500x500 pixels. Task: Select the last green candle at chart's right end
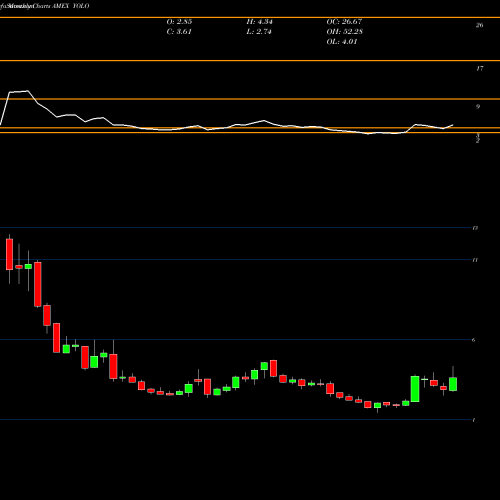click(x=453, y=384)
